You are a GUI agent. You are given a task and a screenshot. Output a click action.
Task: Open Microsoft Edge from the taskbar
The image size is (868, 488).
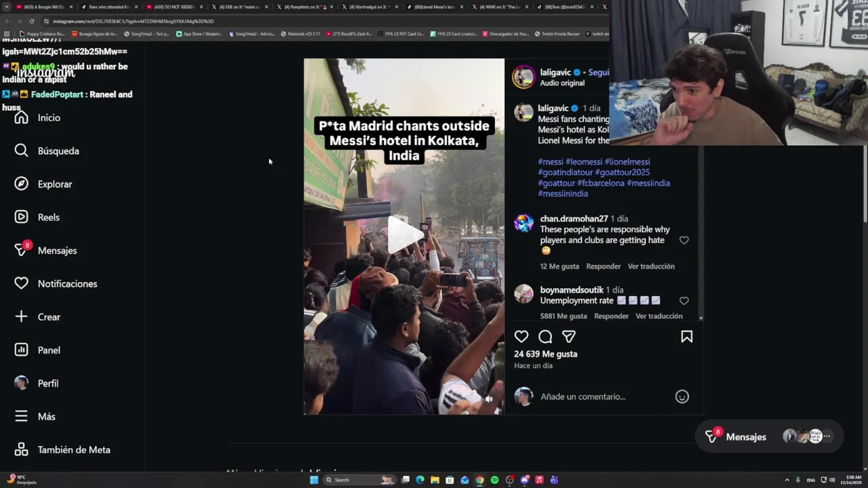[420, 480]
